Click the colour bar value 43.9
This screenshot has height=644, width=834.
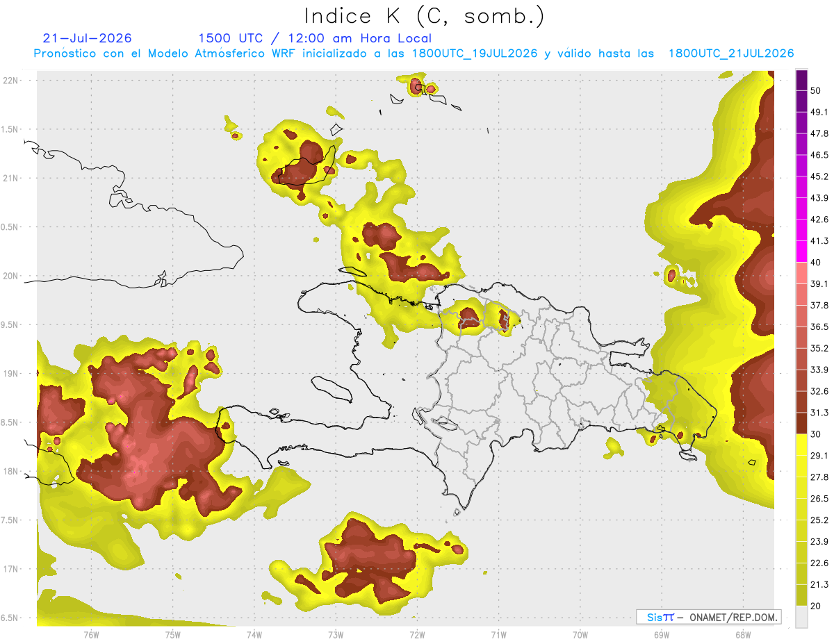(x=819, y=198)
